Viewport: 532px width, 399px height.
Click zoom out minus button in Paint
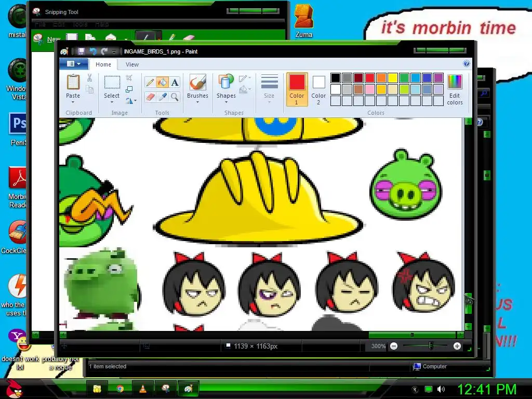click(x=394, y=346)
